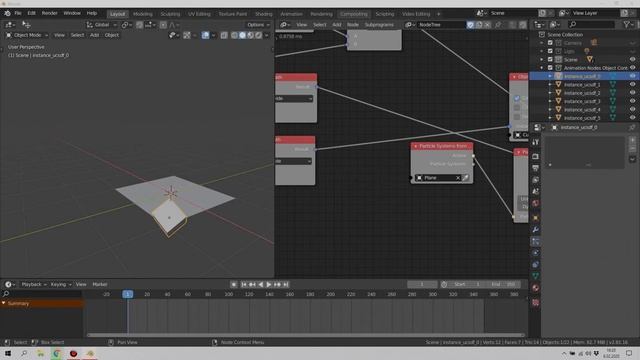The image size is (640, 360).
Task: Toggle Animation Nodes Object Container checkbox
Action: (550, 68)
